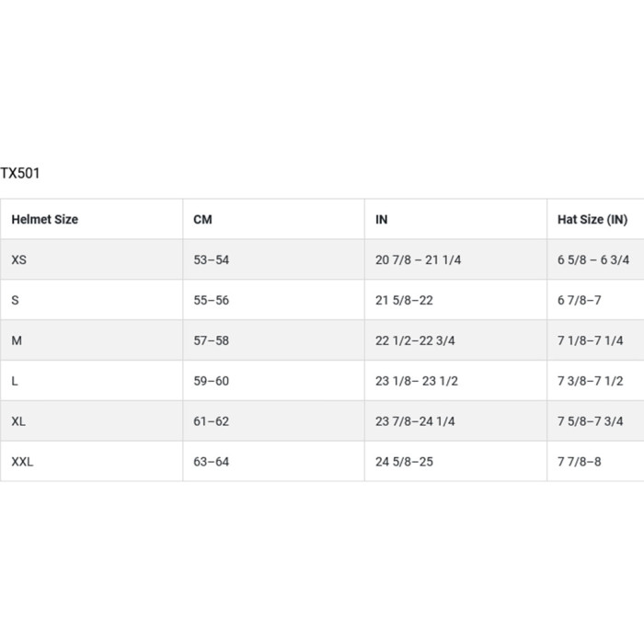Select the XS helmet size cell

click(x=19, y=259)
